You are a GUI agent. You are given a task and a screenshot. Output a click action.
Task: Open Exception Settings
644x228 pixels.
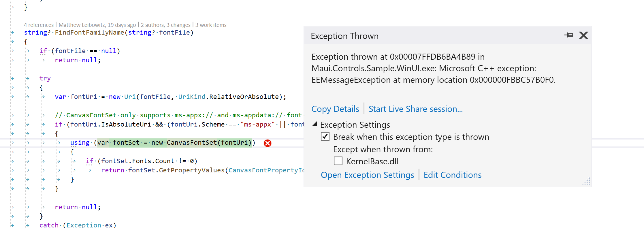367,175
